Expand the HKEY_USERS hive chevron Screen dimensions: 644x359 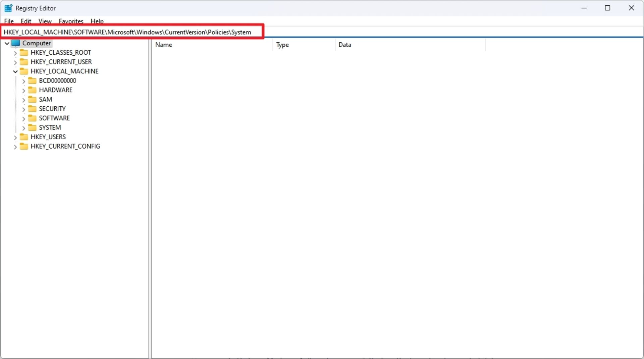pyautogui.click(x=15, y=137)
